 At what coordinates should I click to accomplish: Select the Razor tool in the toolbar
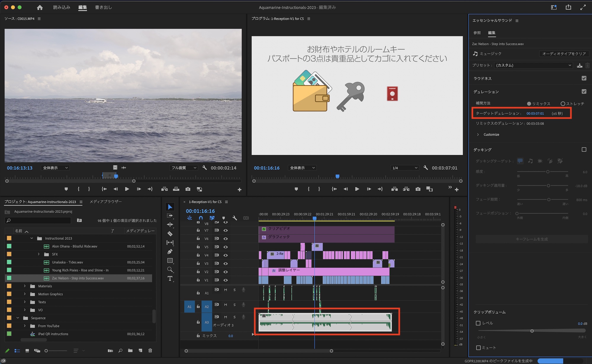point(170,234)
